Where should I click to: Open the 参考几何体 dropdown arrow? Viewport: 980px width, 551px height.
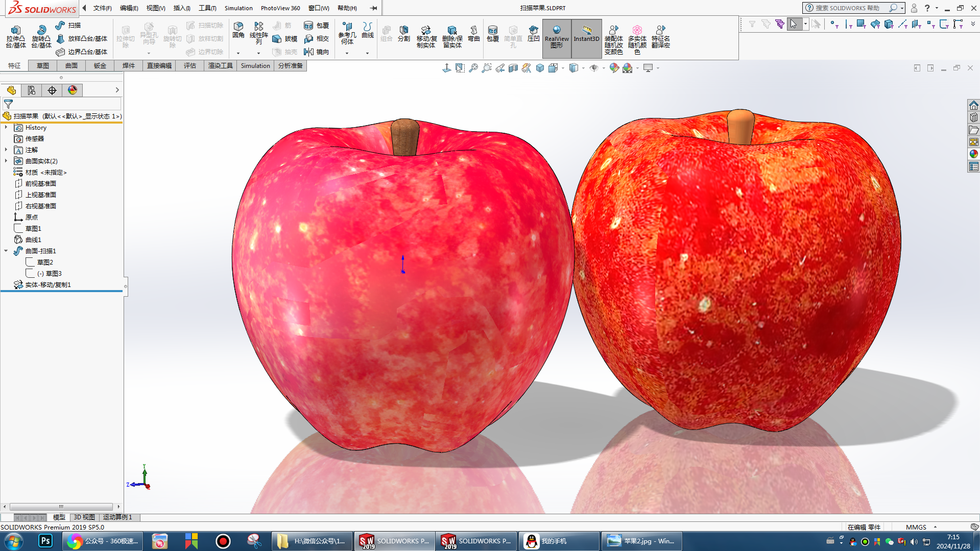[347, 53]
